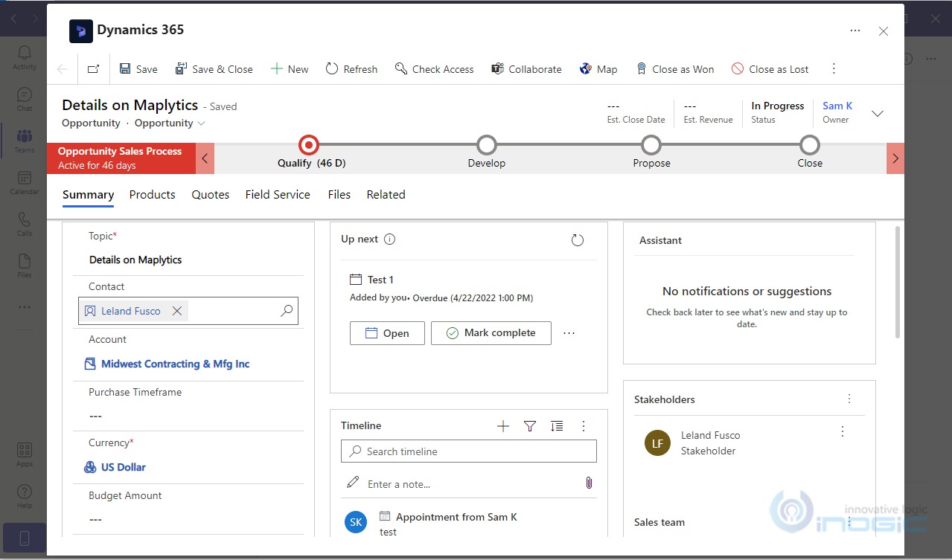Click Save & Close command
This screenshot has height=560, width=952.
point(214,69)
